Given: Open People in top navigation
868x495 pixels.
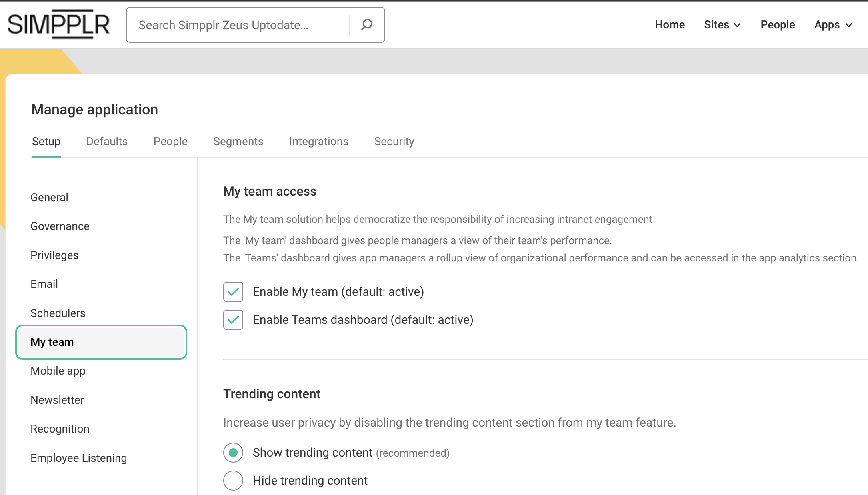Looking at the screenshot, I should click(777, 25).
